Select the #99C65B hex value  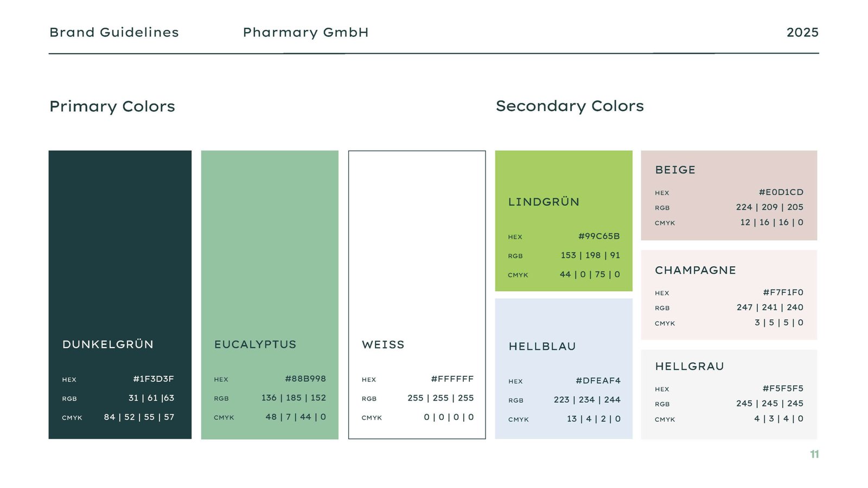pyautogui.click(x=599, y=236)
